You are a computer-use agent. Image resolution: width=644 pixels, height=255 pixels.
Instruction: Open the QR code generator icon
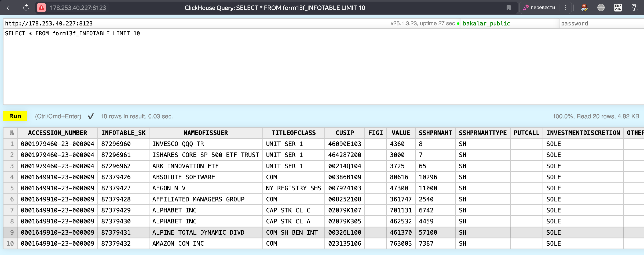[618, 8]
